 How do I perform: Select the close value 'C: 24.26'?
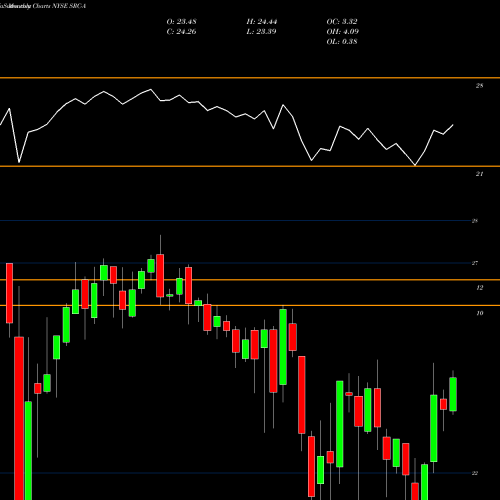tap(181, 32)
